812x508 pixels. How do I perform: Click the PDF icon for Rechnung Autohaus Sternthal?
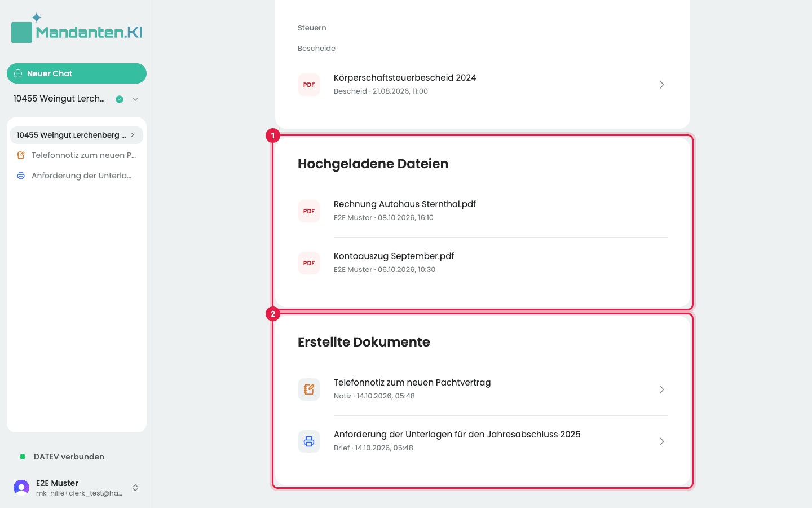[x=309, y=211]
